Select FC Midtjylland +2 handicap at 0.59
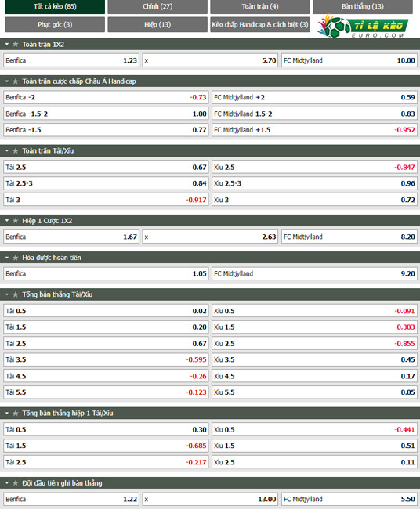The image size is (420, 513). [x=314, y=97]
